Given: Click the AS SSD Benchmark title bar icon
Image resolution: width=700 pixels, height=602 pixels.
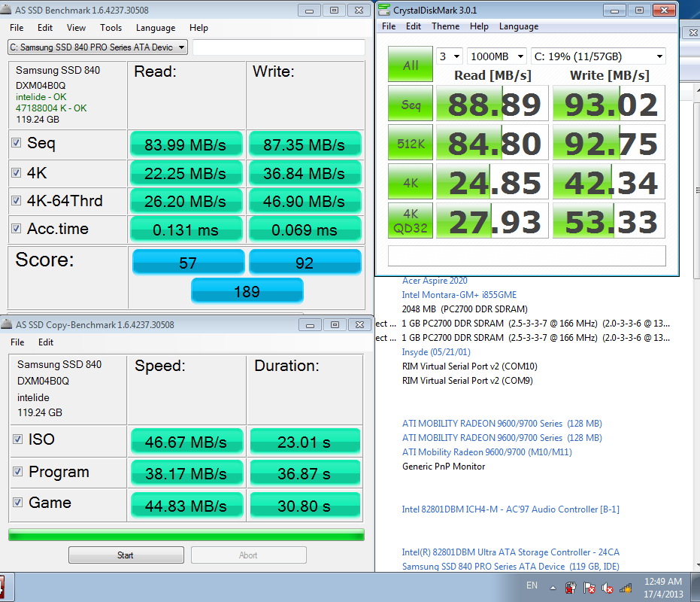Looking at the screenshot, I should pyautogui.click(x=7, y=10).
